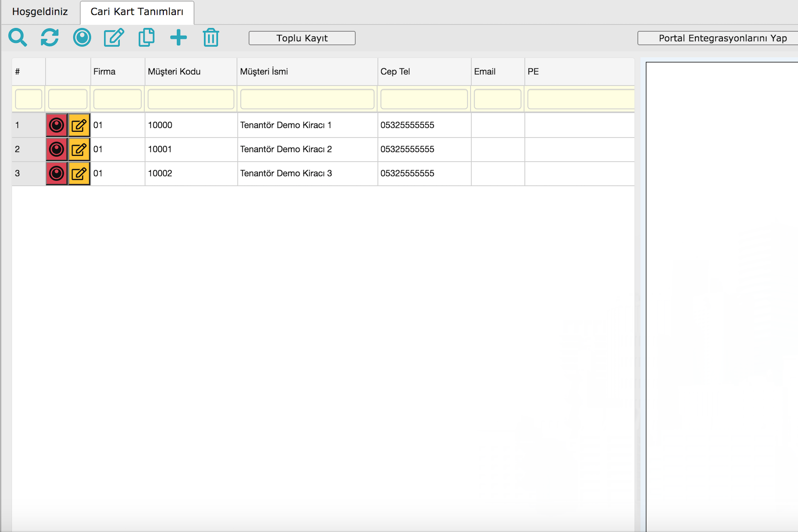This screenshot has width=798, height=532.
Task: Click red view icon for customer 10002
Action: 57,173
